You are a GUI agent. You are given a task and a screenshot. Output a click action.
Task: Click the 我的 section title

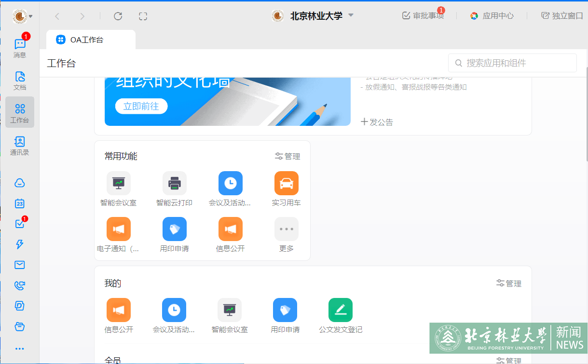(113, 283)
